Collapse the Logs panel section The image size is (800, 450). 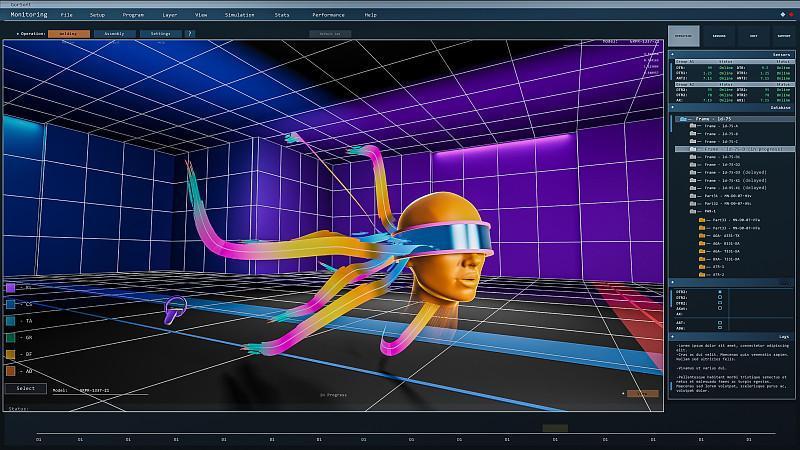672,337
